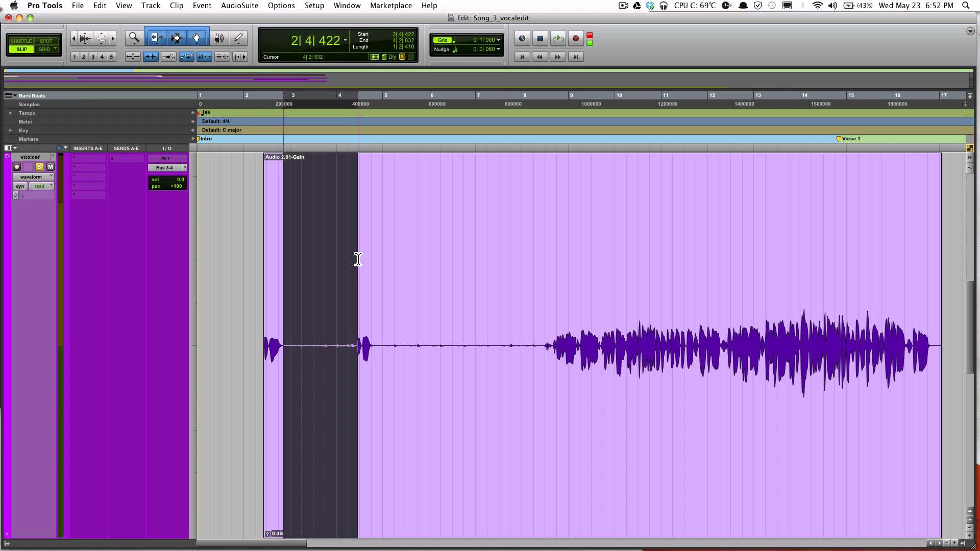The height and width of the screenshot is (551, 980).
Task: Click the Bus 3-4 output selector
Action: (x=165, y=167)
